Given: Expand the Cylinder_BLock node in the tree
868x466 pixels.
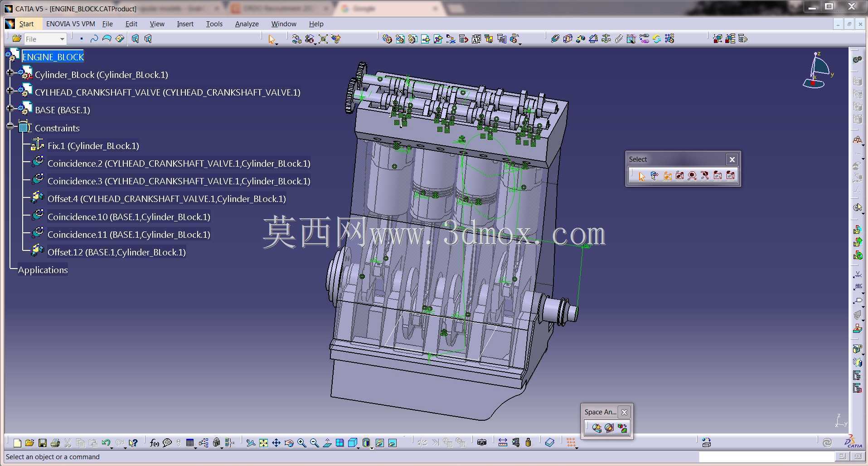Looking at the screenshot, I should click(x=10, y=72).
